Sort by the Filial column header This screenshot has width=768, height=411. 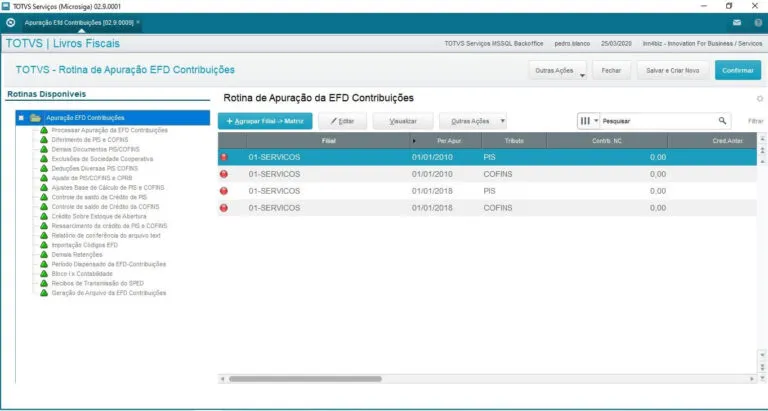(x=328, y=141)
